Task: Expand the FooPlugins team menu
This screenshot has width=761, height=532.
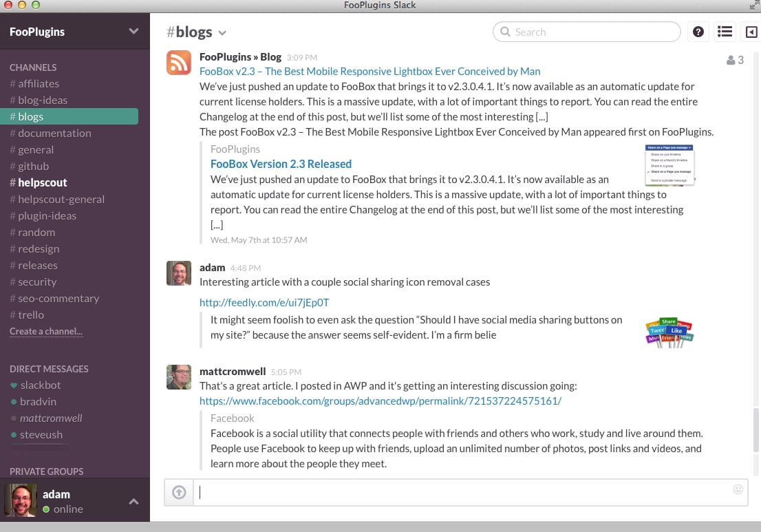Action: 133,32
